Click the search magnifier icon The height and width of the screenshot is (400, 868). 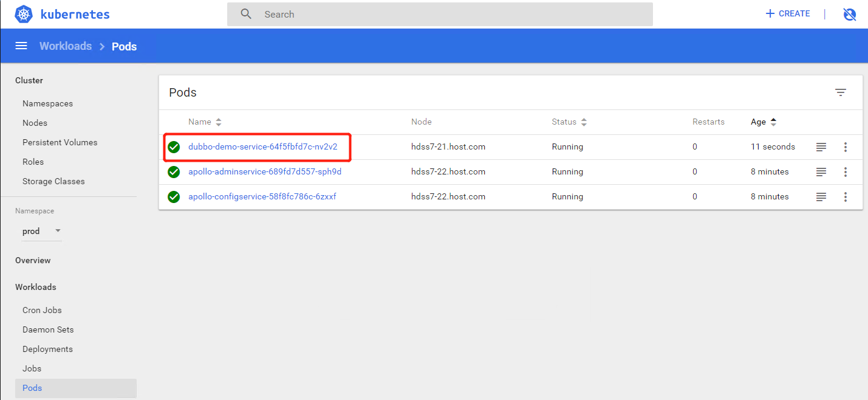(x=246, y=14)
